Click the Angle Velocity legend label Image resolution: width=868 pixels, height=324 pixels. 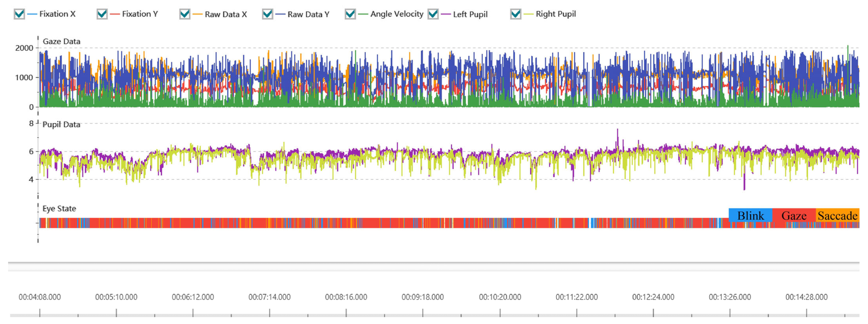coord(397,14)
